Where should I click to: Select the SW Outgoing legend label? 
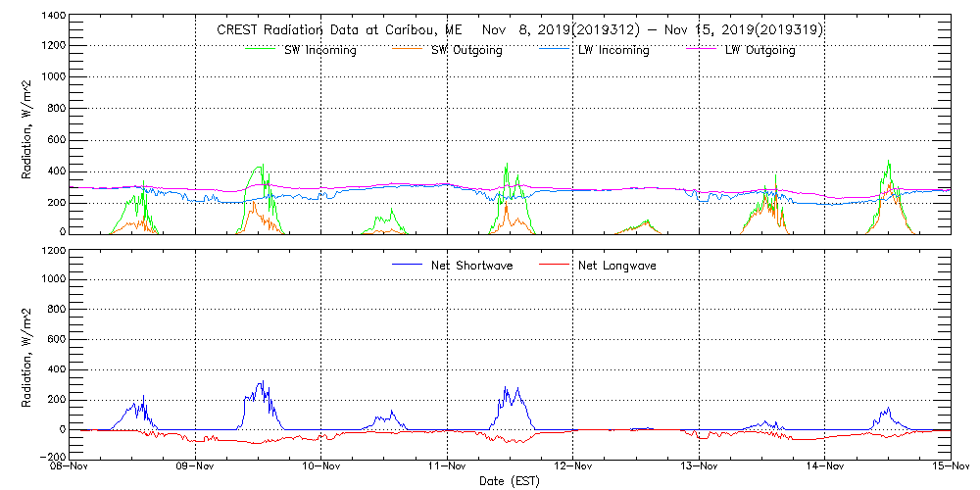[466, 50]
